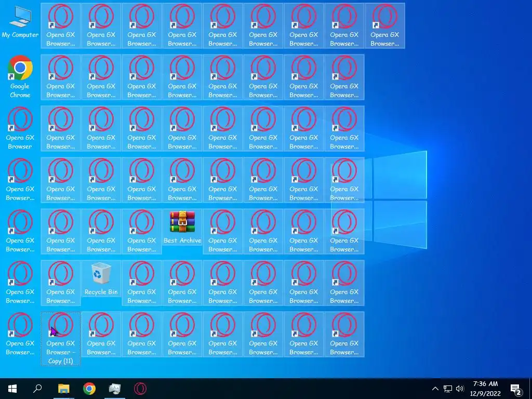
Task: Select the Recycle Bin icon
Action: pyautogui.click(x=101, y=278)
